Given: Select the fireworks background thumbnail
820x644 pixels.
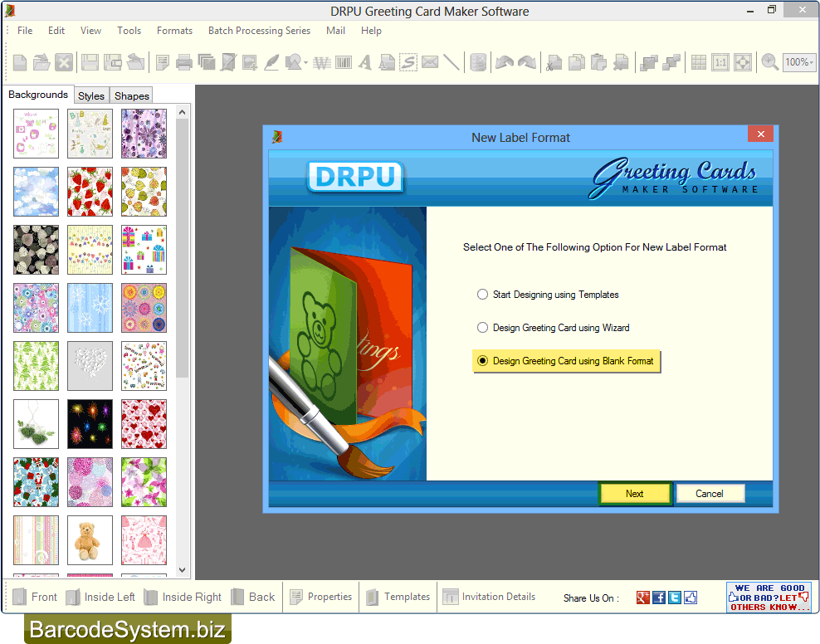Looking at the screenshot, I should 90,424.
